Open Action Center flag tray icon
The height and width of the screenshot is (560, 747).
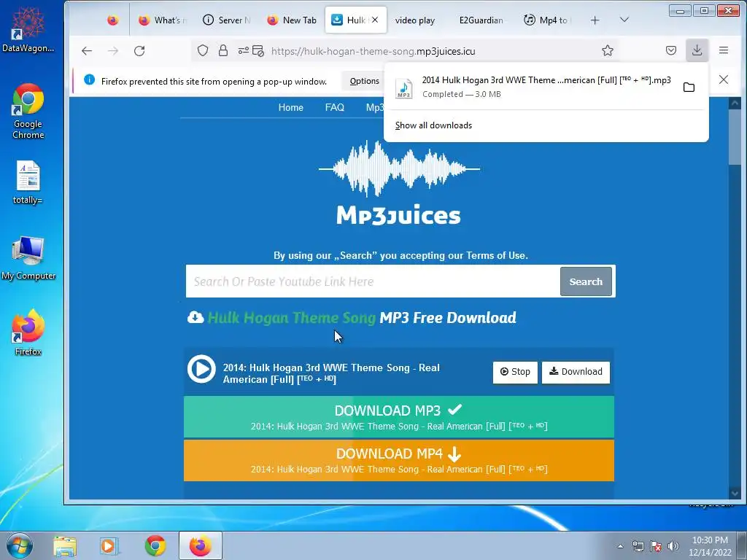[x=656, y=546]
